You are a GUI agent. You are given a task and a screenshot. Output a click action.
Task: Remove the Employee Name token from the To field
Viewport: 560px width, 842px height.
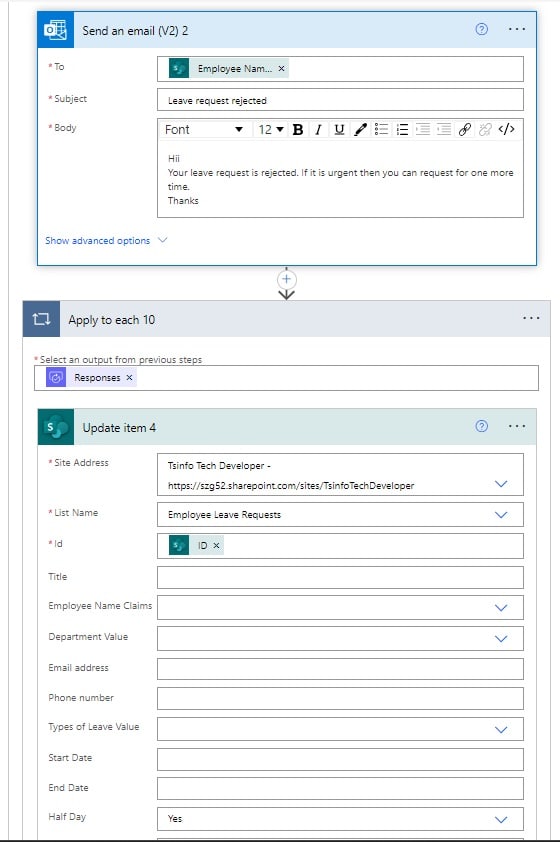point(281,69)
